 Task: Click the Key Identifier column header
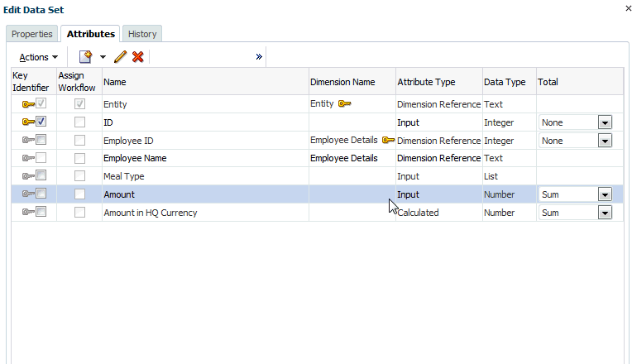tap(34, 82)
